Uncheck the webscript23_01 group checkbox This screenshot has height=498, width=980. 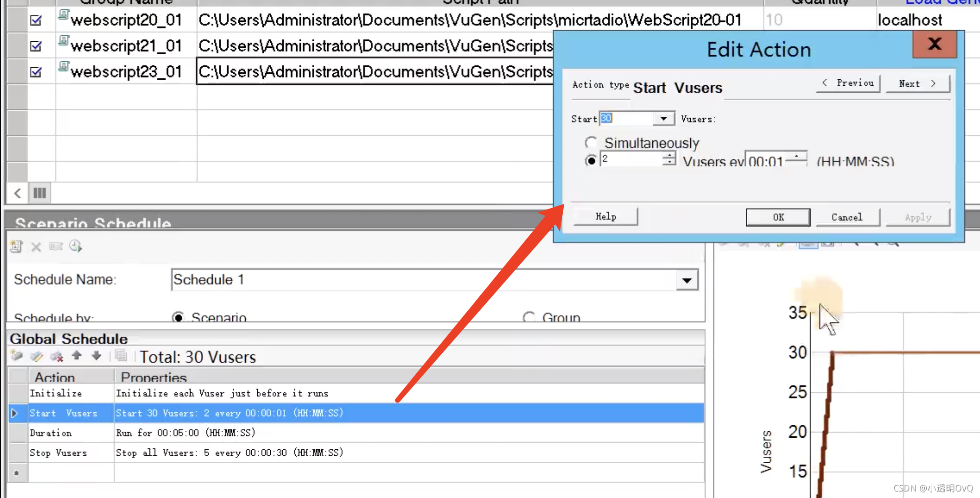[x=36, y=72]
